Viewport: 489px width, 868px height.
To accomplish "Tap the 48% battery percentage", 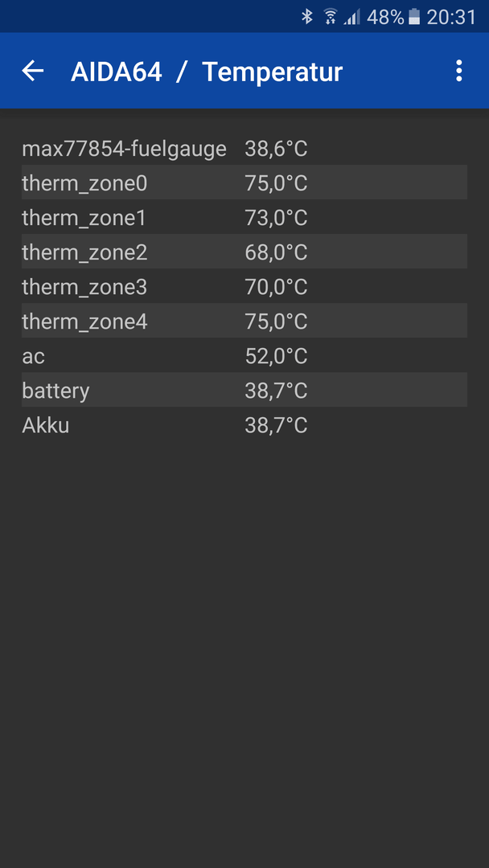I will pos(385,17).
